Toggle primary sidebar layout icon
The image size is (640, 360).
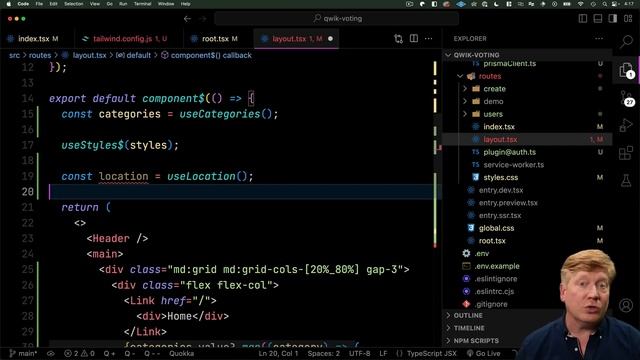click(x=583, y=19)
